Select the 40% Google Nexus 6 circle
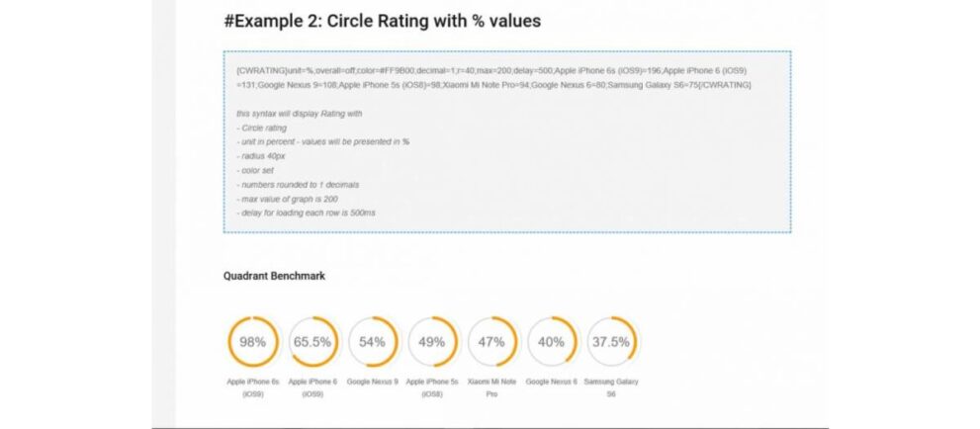Screen dimensions: 980x429 point(552,342)
